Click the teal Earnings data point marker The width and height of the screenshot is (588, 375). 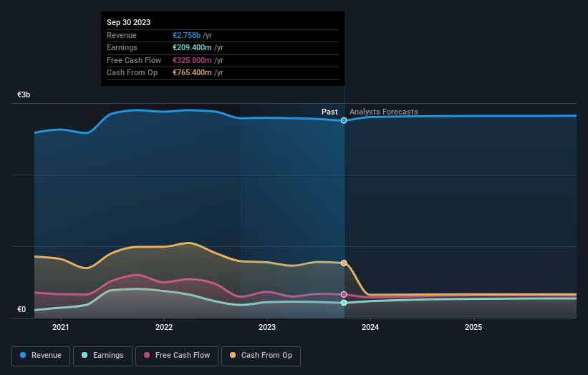tap(344, 303)
